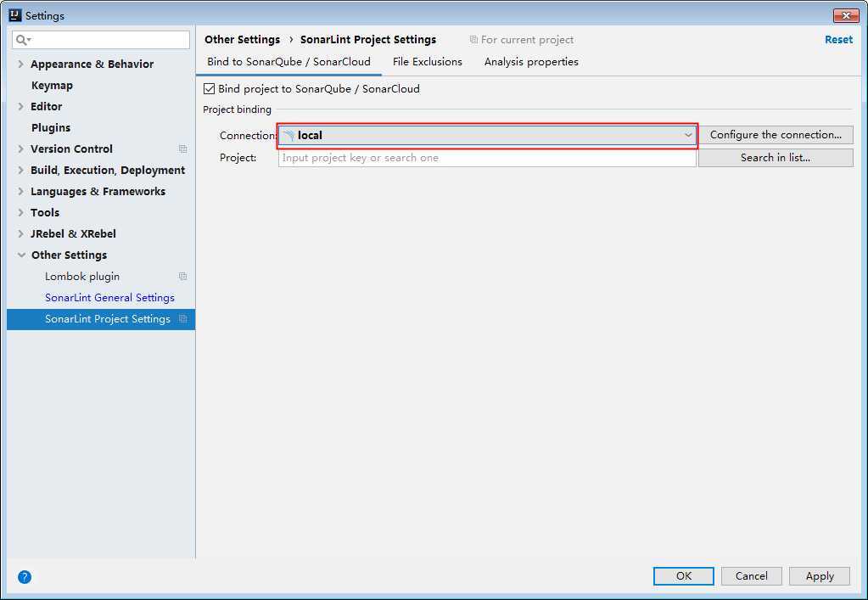The height and width of the screenshot is (600, 868).
Task: Click the search magnifier icon in settings
Action: [23, 40]
